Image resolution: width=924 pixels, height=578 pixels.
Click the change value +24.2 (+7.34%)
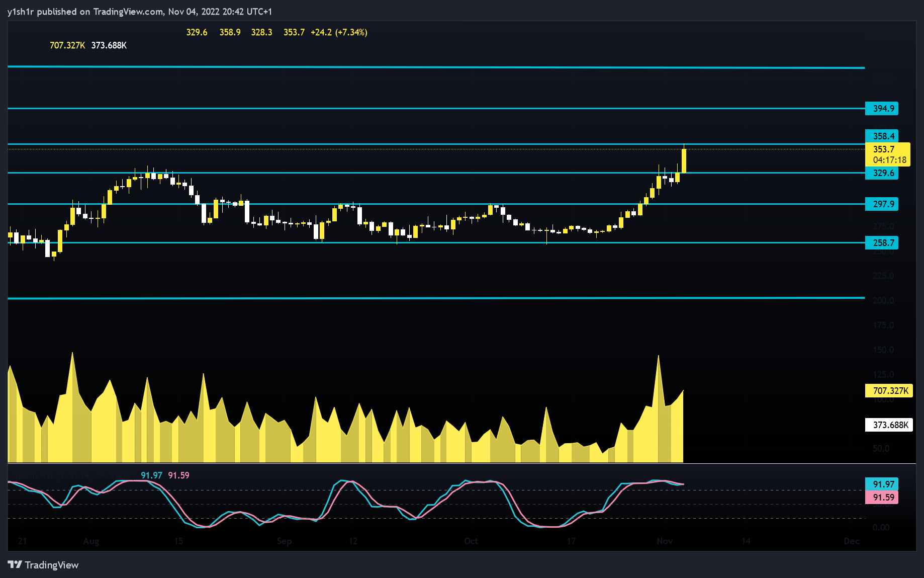click(339, 32)
